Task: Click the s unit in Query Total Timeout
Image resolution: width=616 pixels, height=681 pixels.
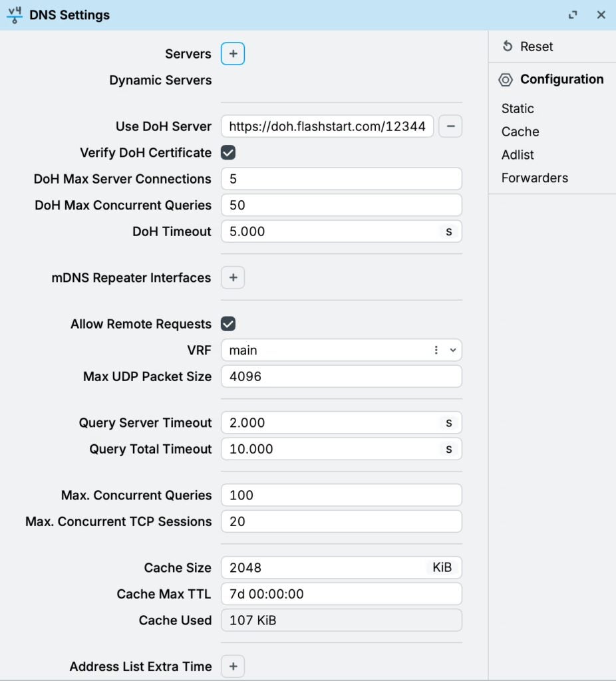Action: point(449,449)
